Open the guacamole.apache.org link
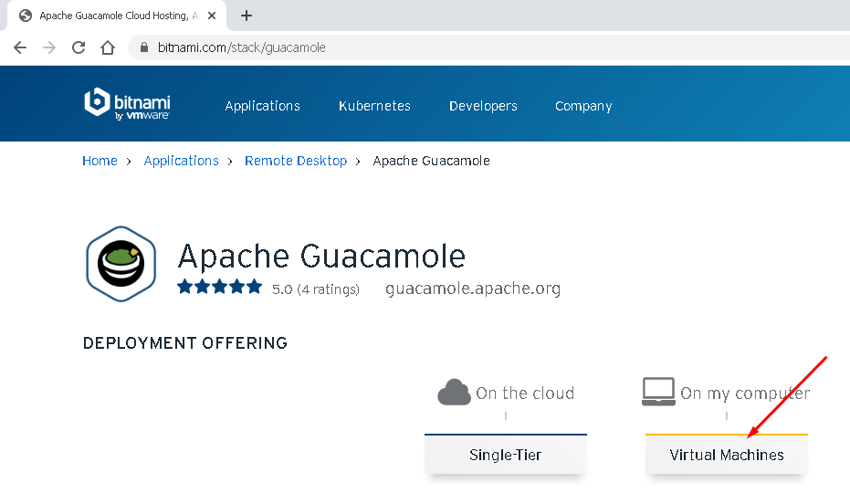Image resolution: width=850 pixels, height=504 pixels. click(x=473, y=289)
